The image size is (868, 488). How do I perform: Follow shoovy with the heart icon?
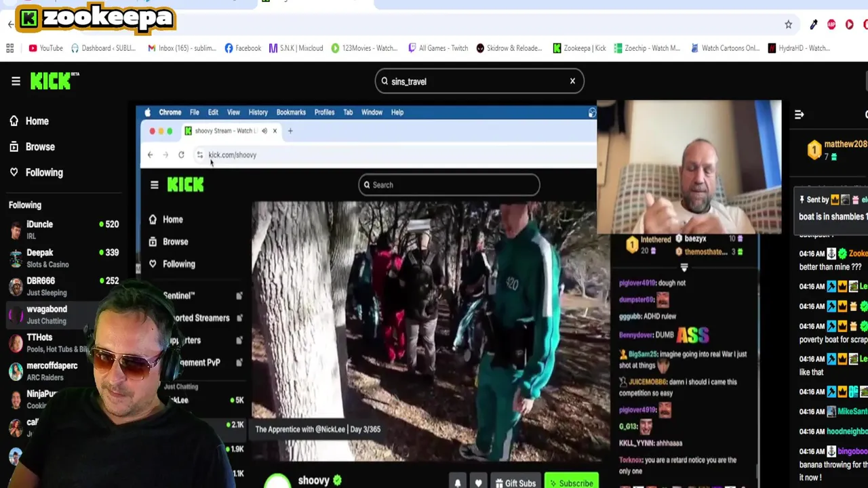[479, 483]
